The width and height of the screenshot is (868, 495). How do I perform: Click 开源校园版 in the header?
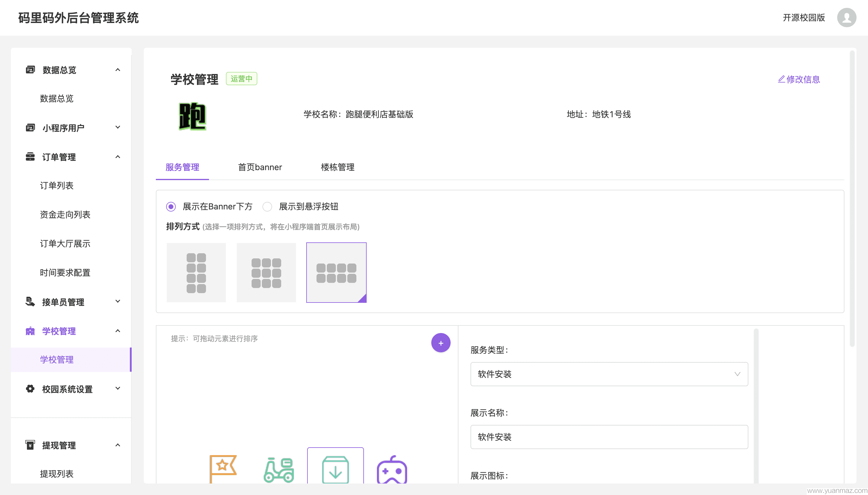(x=804, y=18)
